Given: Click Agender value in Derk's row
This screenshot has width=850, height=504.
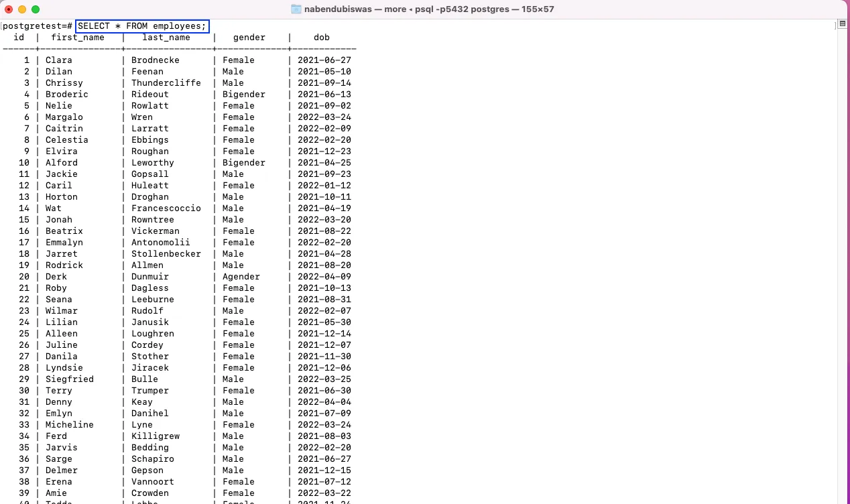Looking at the screenshot, I should pyautogui.click(x=241, y=277).
